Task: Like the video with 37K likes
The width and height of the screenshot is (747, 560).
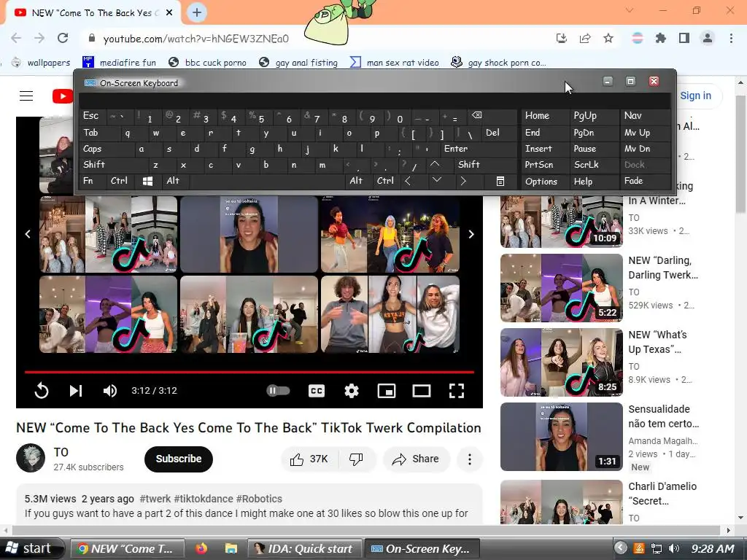Action: point(309,459)
